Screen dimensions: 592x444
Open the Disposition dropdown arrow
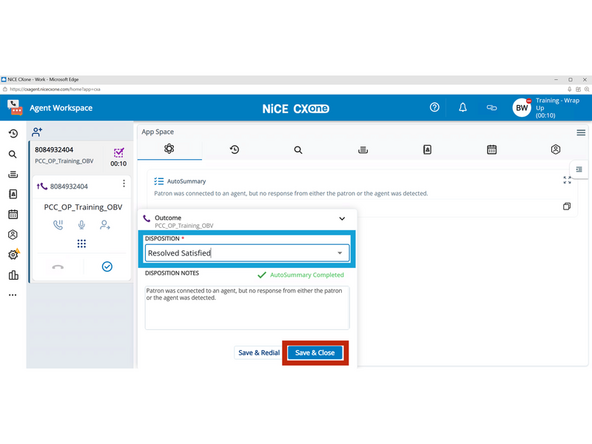click(x=340, y=253)
